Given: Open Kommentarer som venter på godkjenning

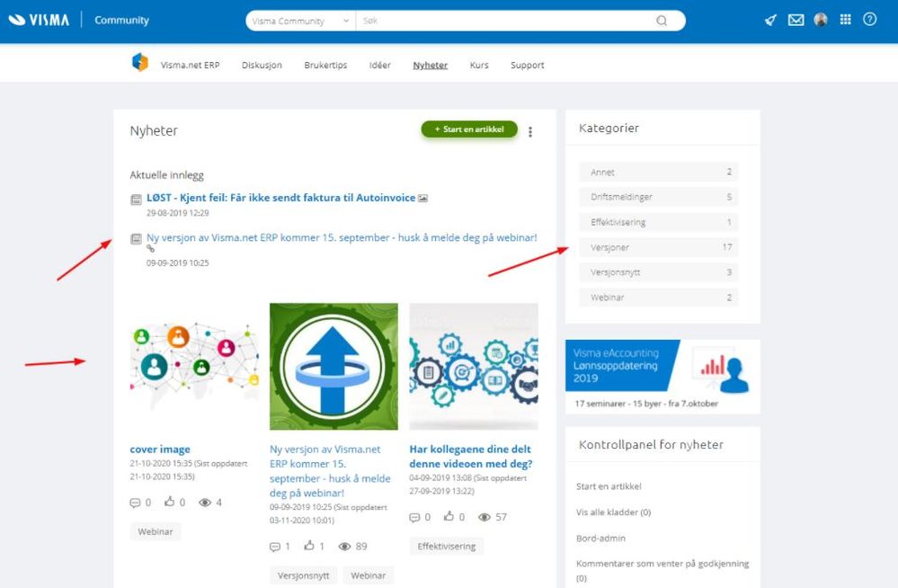Looking at the screenshot, I should point(662,571).
